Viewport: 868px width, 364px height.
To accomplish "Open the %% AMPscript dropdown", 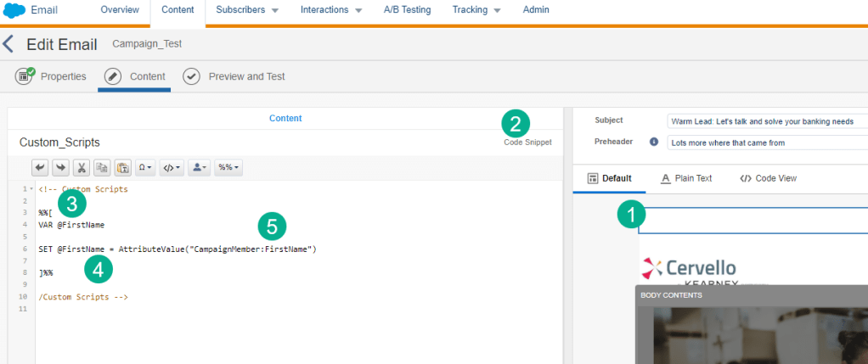I will [228, 168].
